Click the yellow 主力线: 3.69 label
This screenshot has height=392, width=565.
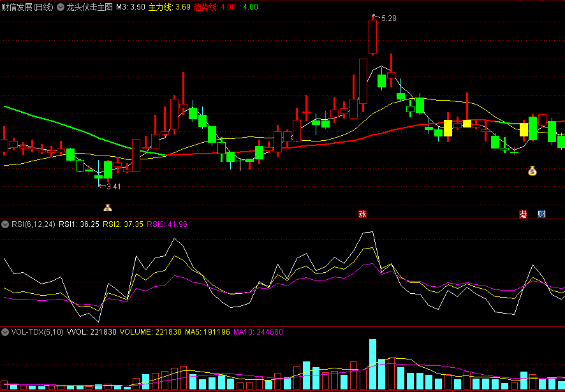tap(168, 7)
